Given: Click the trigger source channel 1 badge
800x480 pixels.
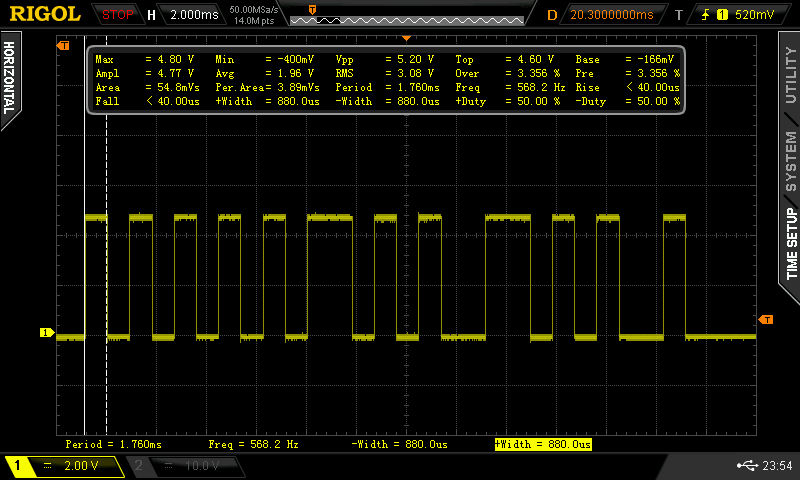Looking at the screenshot, I should point(722,15).
